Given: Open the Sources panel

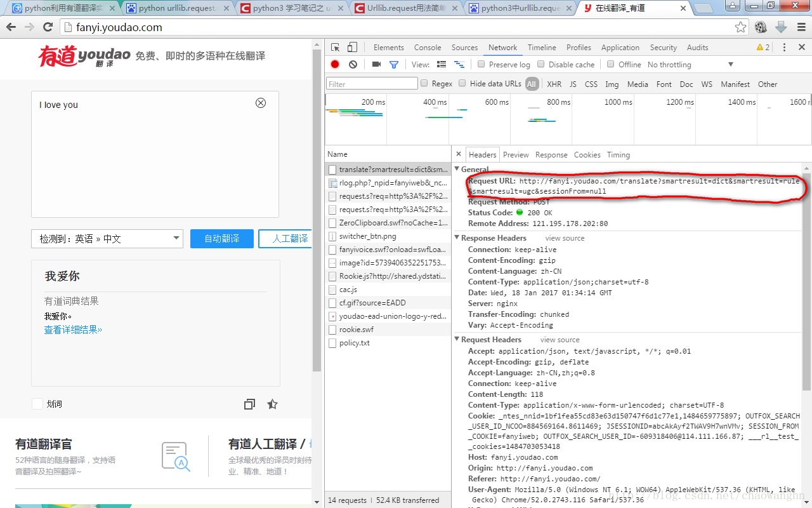Looking at the screenshot, I should coord(465,48).
